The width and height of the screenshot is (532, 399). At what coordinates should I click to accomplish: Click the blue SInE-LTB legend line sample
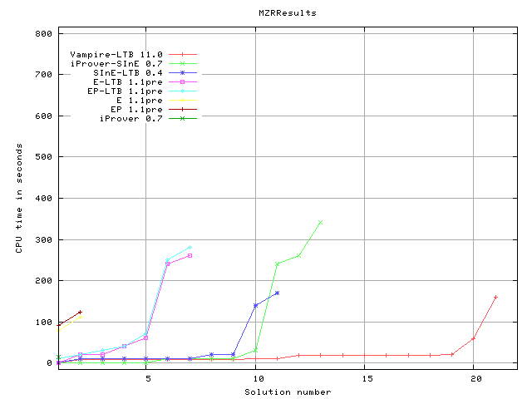(183, 72)
